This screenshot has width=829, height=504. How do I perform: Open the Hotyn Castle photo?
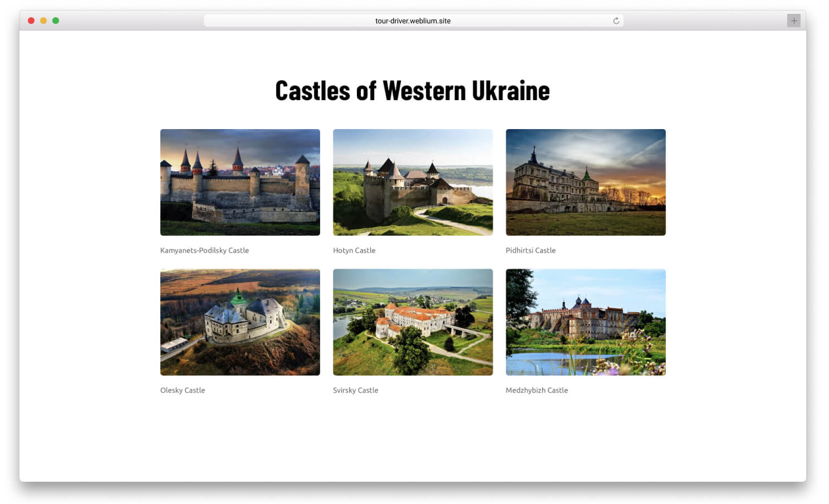coord(413,182)
